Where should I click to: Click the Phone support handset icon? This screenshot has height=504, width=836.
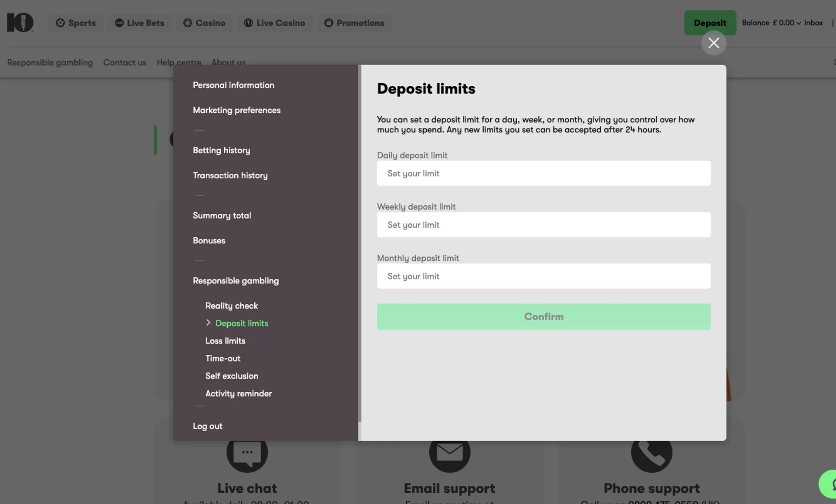coord(651,453)
